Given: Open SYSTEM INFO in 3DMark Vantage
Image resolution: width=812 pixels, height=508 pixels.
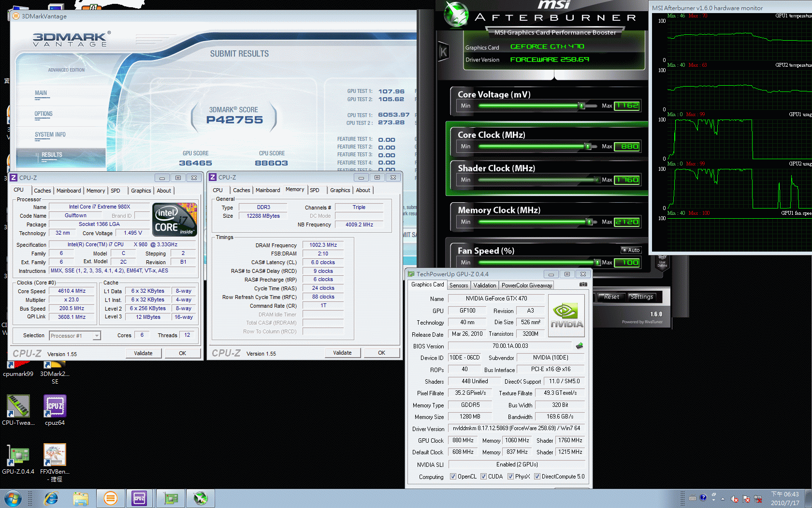Looking at the screenshot, I should (x=50, y=135).
